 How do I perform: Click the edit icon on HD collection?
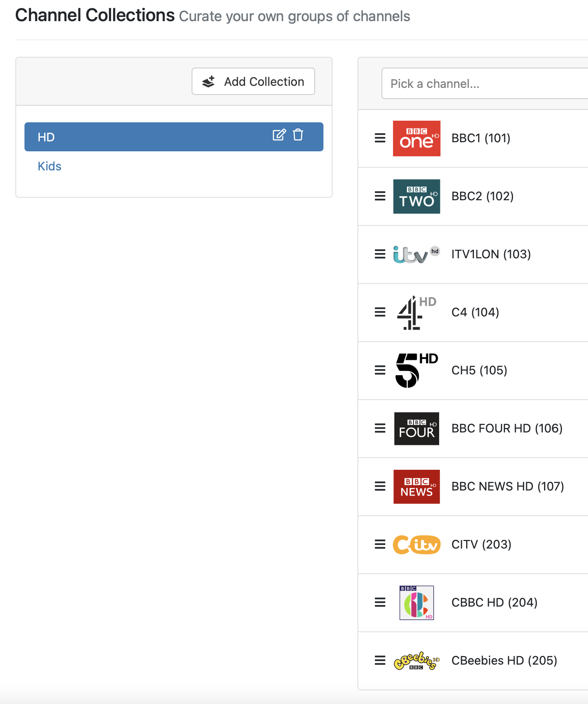(x=279, y=135)
